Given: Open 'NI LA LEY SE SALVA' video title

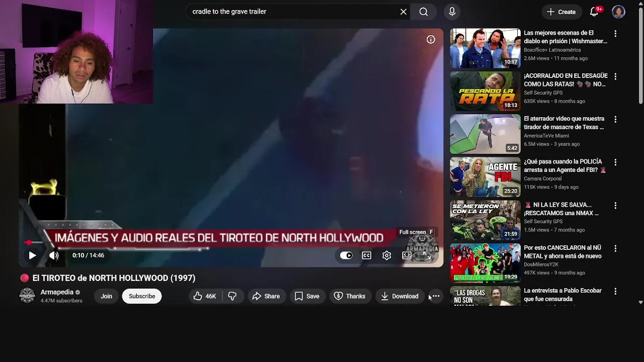Looking at the screenshot, I should [x=561, y=209].
